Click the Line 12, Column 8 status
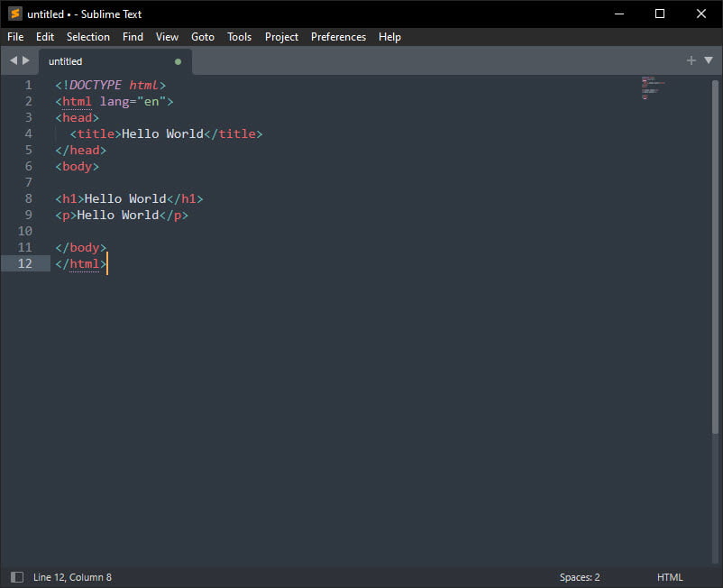 click(x=72, y=577)
